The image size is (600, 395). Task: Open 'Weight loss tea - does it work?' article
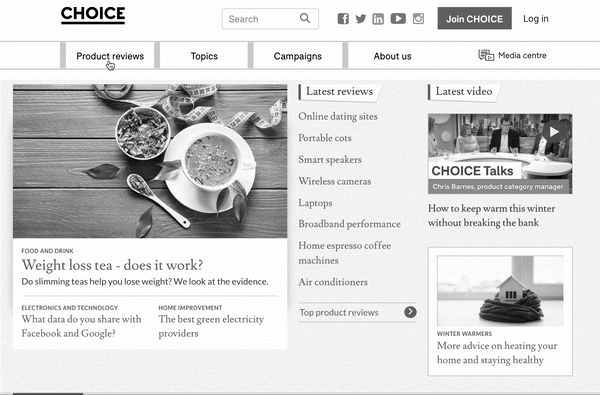tap(112, 265)
